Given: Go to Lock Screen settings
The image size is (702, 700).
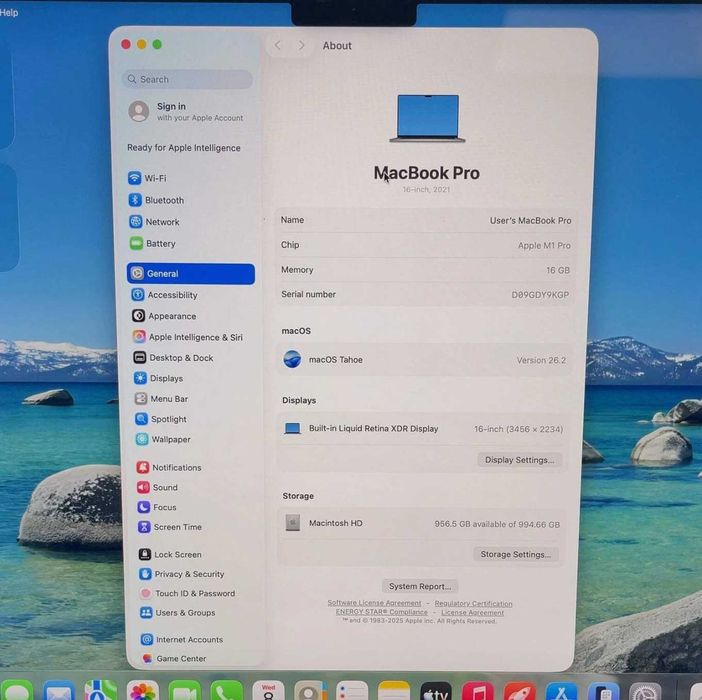Looking at the screenshot, I should click(x=170, y=555).
